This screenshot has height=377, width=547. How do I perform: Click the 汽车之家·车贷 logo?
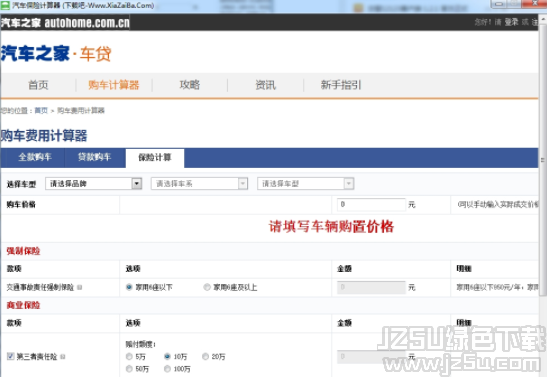click(x=56, y=54)
